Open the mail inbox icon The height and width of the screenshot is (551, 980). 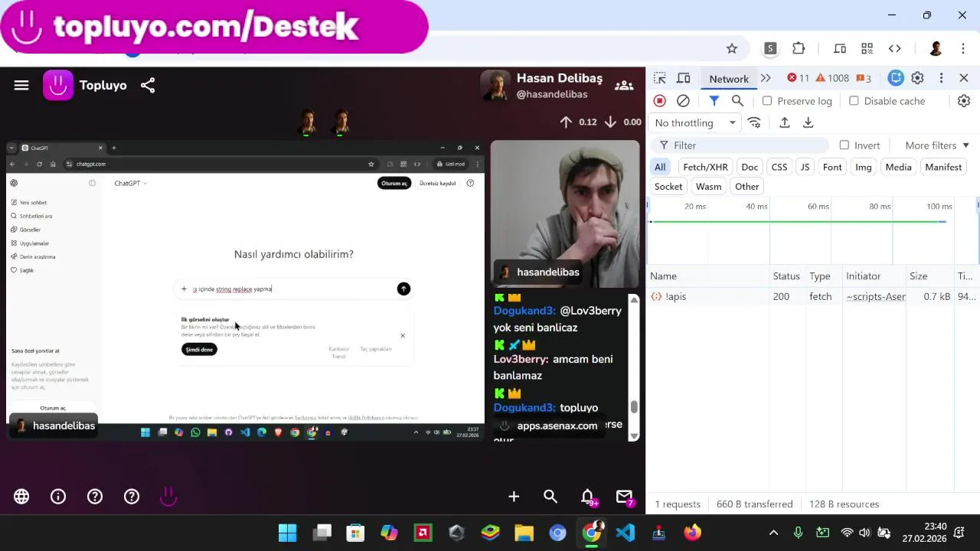[x=624, y=497]
